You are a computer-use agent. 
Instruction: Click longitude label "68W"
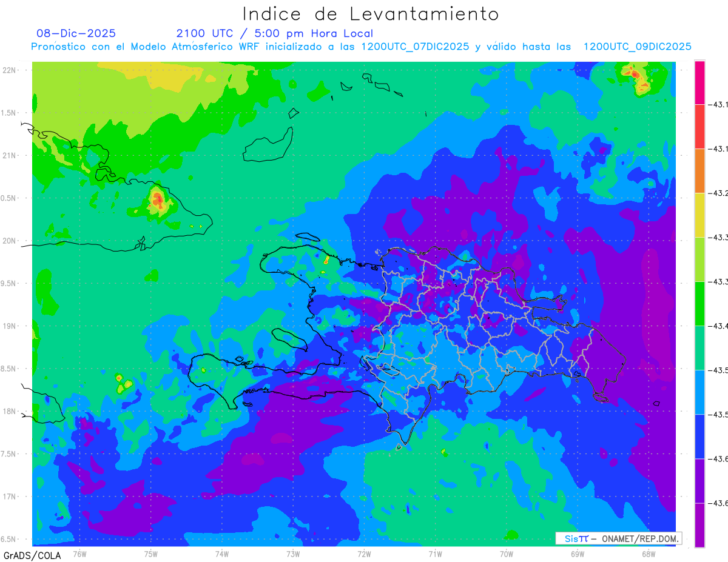648,554
